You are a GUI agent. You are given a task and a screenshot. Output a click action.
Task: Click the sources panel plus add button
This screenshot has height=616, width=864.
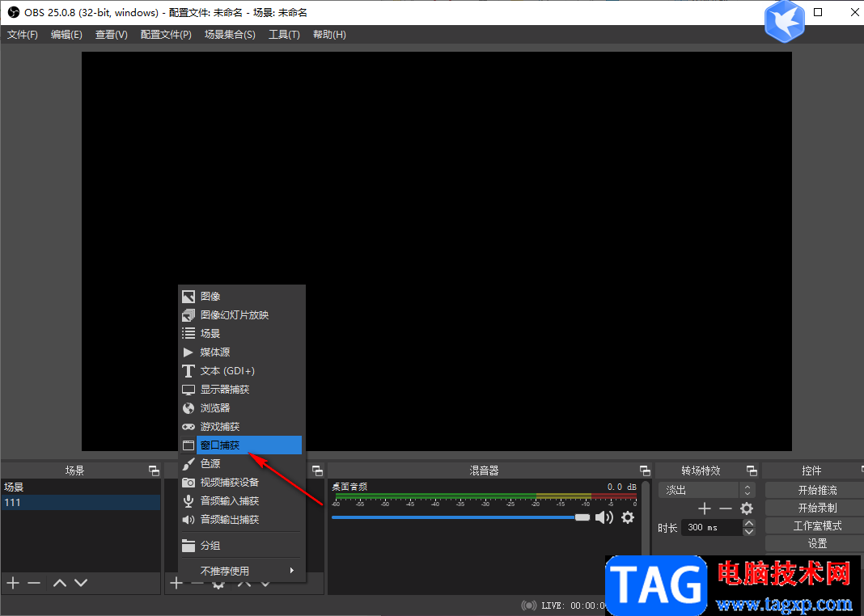[176, 582]
